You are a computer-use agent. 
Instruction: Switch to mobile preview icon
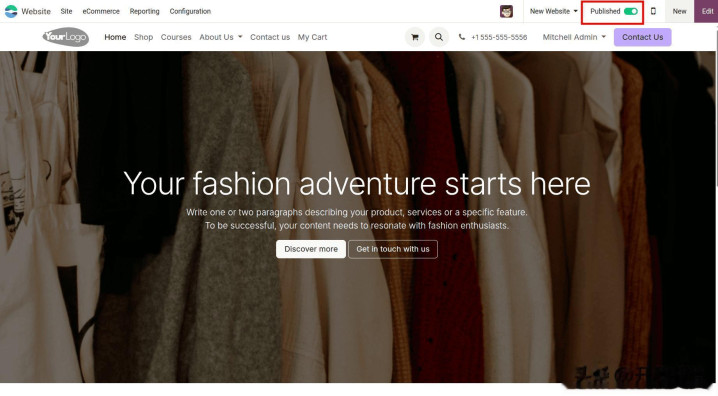click(653, 11)
